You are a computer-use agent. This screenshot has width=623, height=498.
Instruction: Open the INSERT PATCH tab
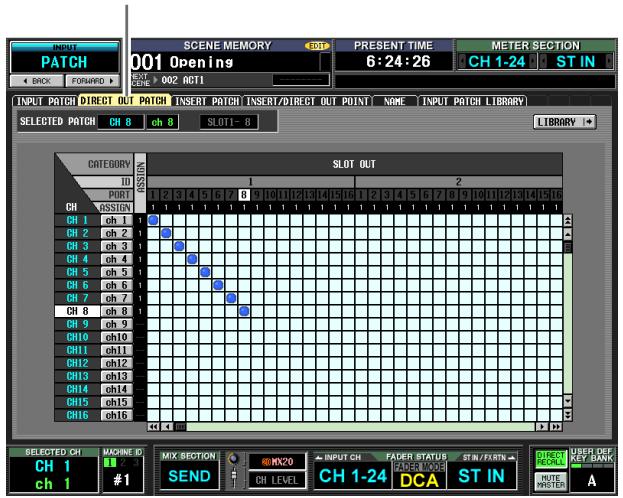tap(207, 101)
